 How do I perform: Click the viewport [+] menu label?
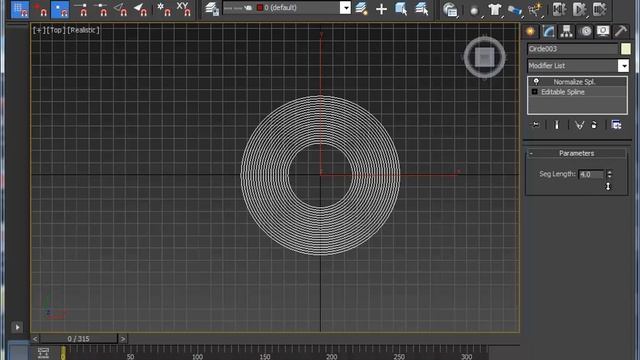(x=39, y=30)
